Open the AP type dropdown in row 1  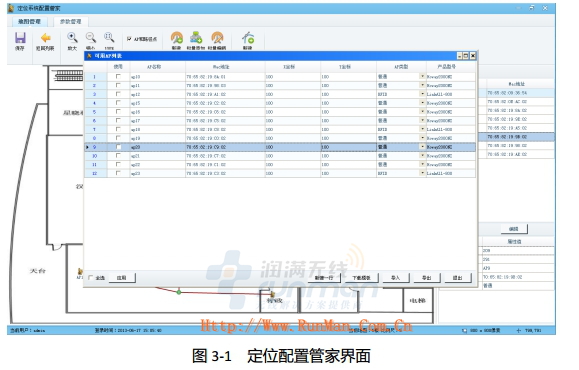tap(422, 76)
